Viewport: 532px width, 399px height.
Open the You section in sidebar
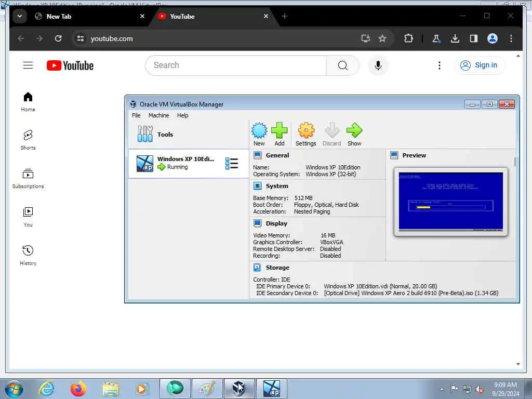click(x=28, y=217)
